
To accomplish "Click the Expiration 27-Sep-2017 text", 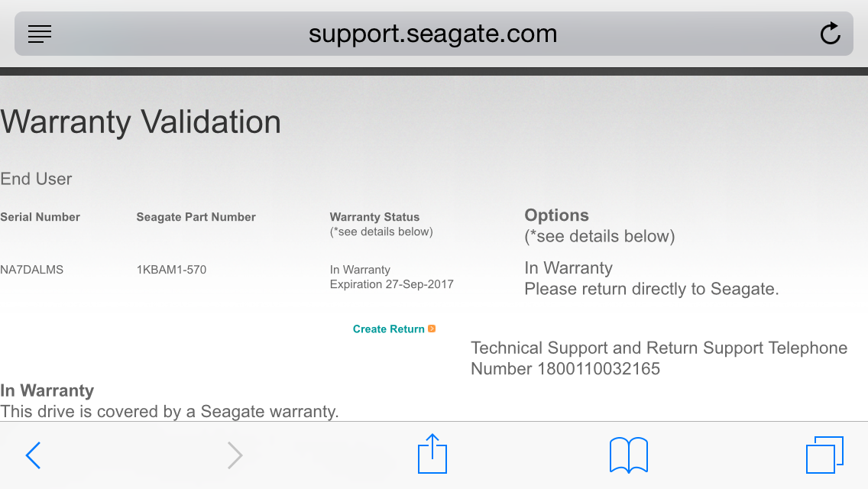I will [391, 284].
